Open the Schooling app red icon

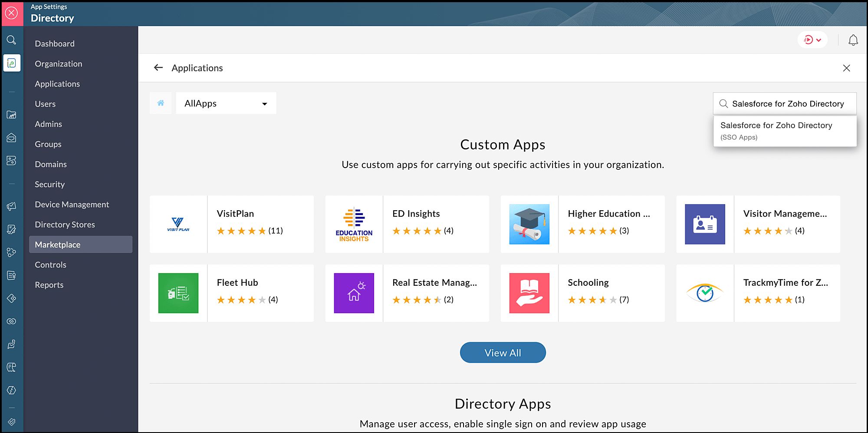coord(529,293)
